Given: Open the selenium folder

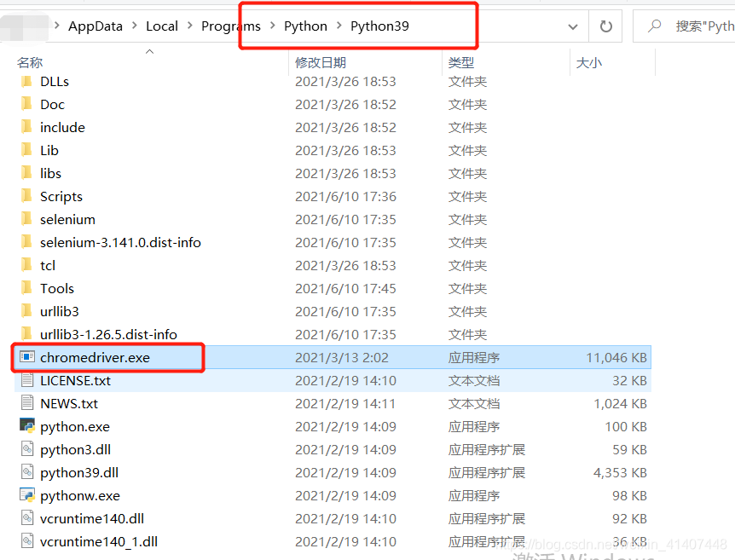Looking at the screenshot, I should pyautogui.click(x=68, y=219).
